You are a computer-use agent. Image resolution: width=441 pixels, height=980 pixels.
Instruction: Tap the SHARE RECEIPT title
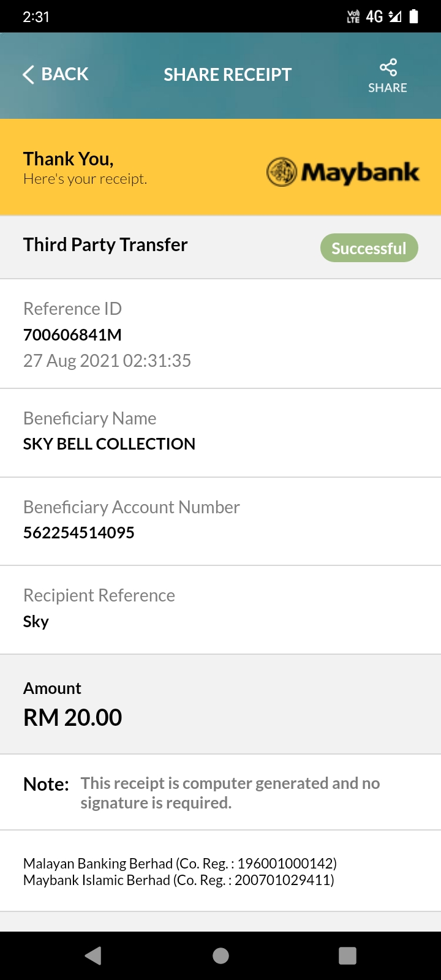coord(228,75)
